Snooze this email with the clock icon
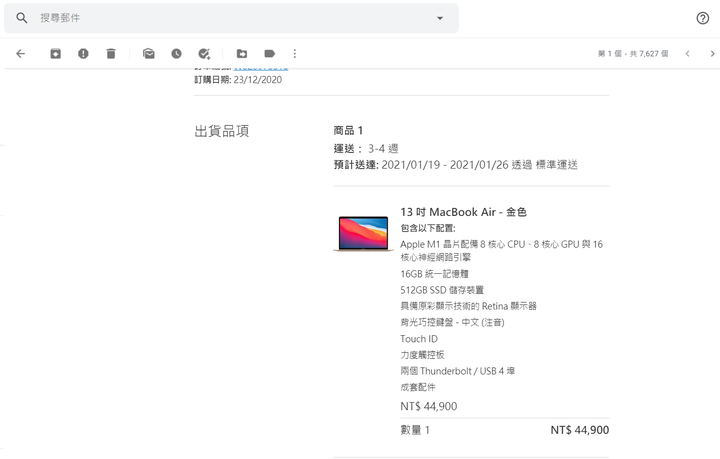 pos(176,54)
